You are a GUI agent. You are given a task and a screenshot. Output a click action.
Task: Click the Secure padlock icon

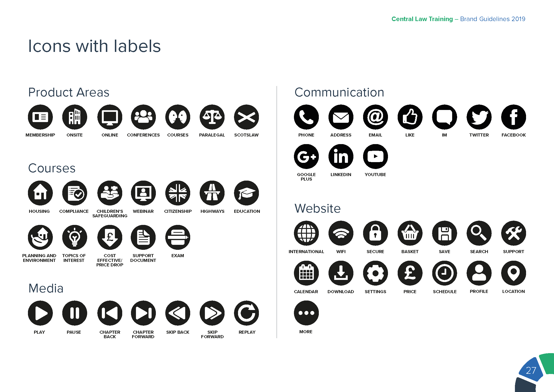pos(375,233)
